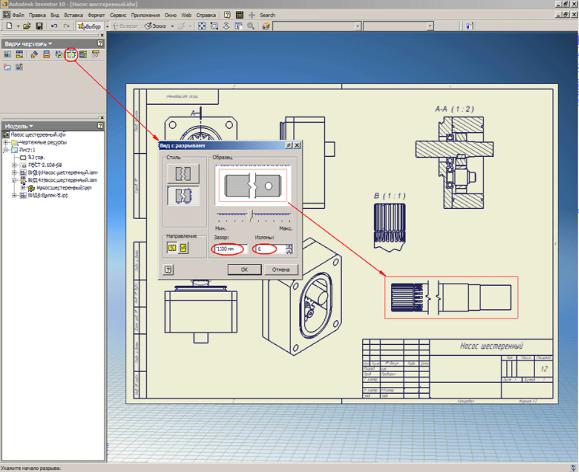Open the Вставка menu
579x472 pixels.
[73, 15]
